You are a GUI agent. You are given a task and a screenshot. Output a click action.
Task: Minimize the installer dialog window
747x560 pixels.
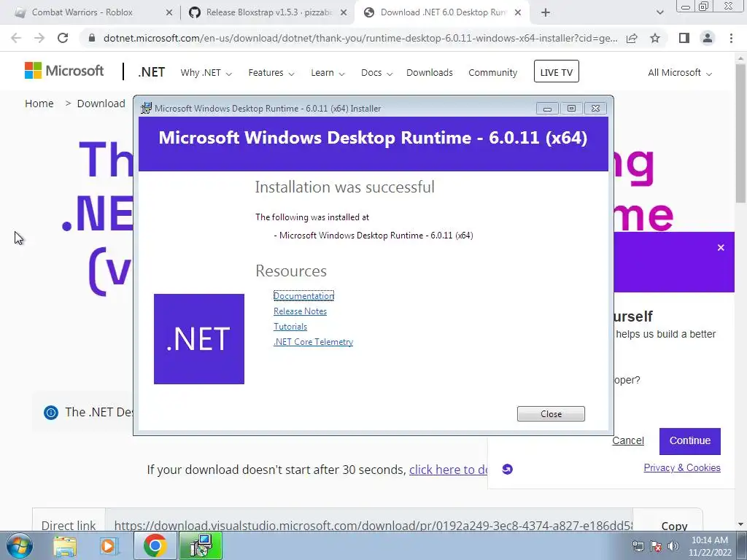(x=547, y=109)
